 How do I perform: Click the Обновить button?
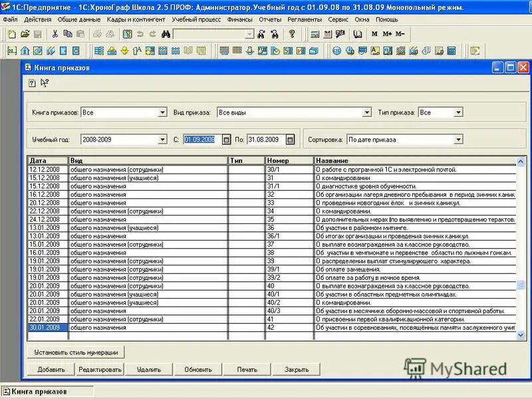[x=198, y=370]
